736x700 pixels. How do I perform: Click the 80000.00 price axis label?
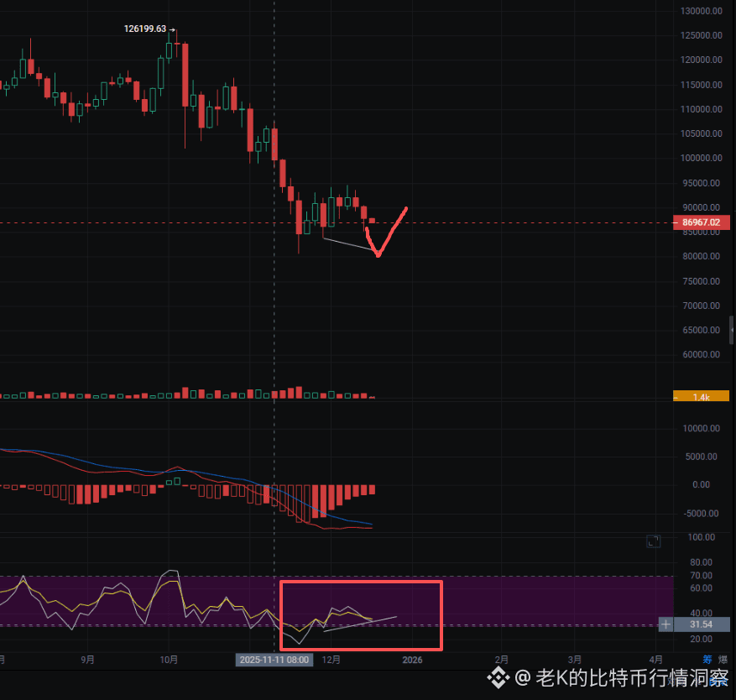click(x=702, y=256)
